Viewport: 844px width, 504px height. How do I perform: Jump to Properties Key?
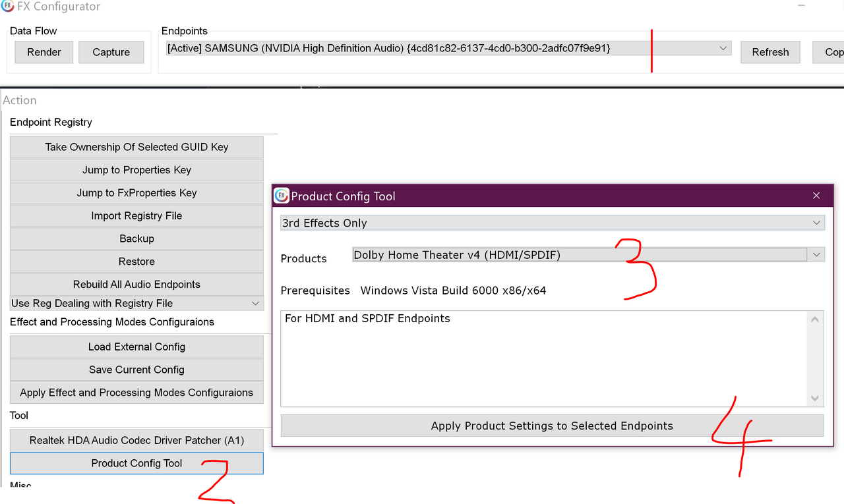point(136,169)
